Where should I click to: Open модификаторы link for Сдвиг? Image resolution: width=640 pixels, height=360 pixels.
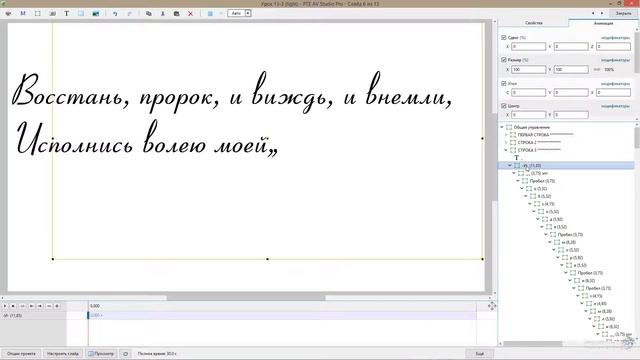coord(615,38)
